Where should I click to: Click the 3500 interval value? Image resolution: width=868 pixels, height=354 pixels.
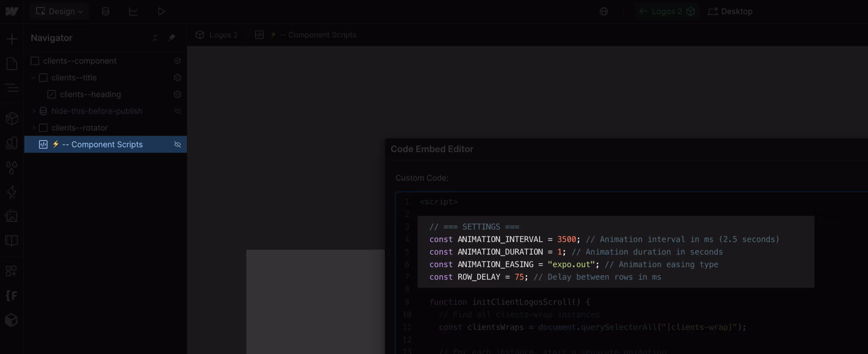click(x=566, y=239)
